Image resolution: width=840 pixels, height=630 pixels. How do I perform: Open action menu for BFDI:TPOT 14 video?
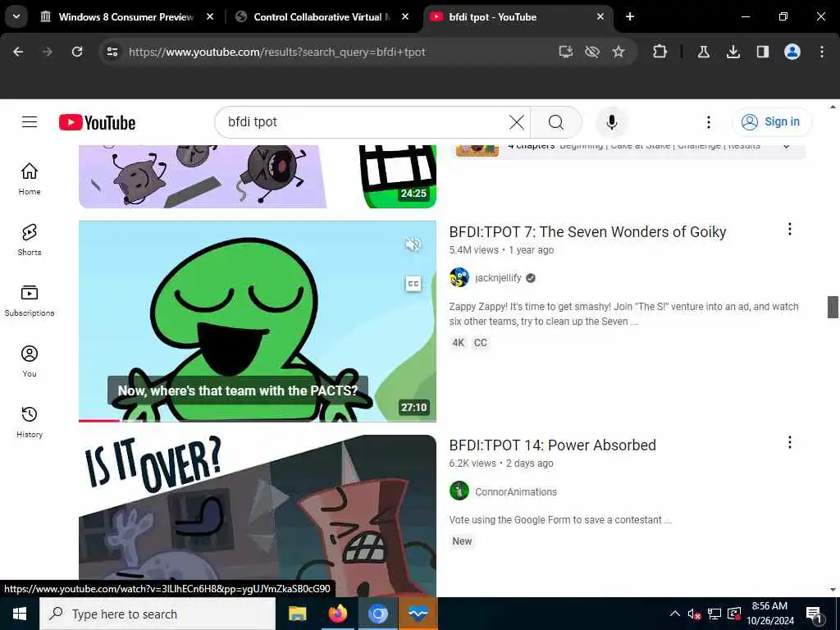coord(790,442)
